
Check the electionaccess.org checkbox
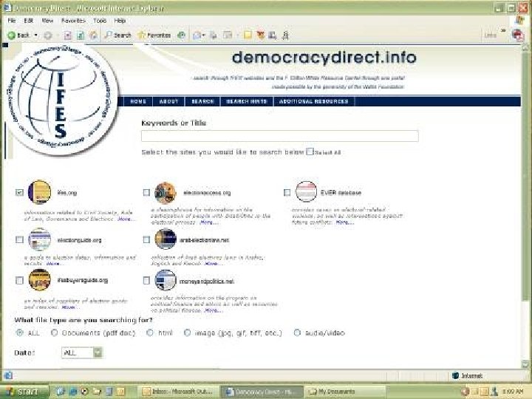146,192
